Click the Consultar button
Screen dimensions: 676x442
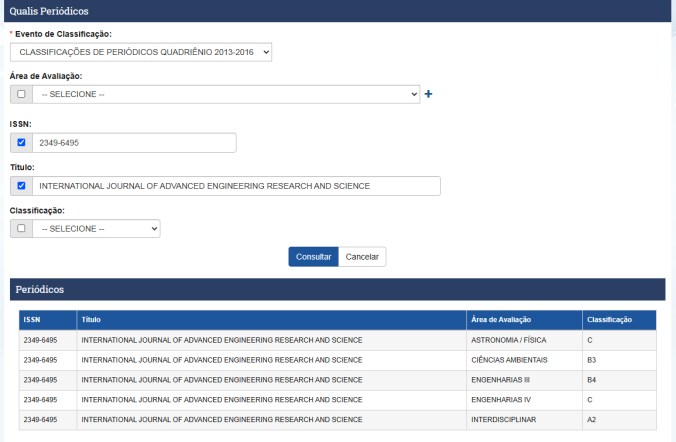coord(313,257)
